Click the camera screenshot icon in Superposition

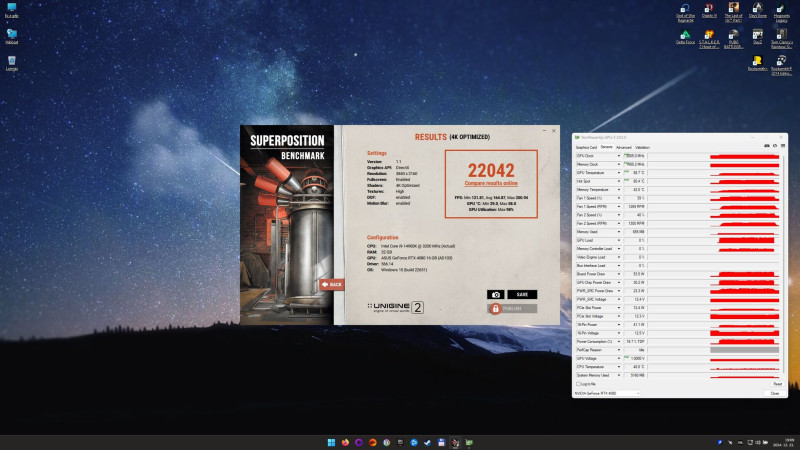[495, 294]
